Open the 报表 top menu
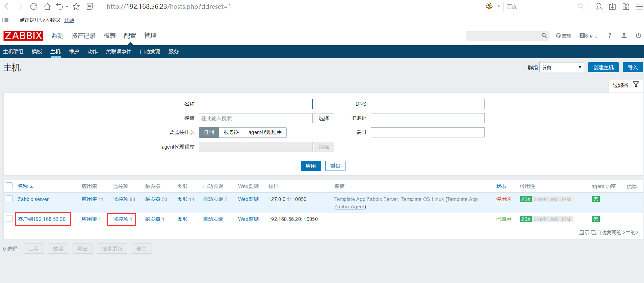 click(x=110, y=36)
